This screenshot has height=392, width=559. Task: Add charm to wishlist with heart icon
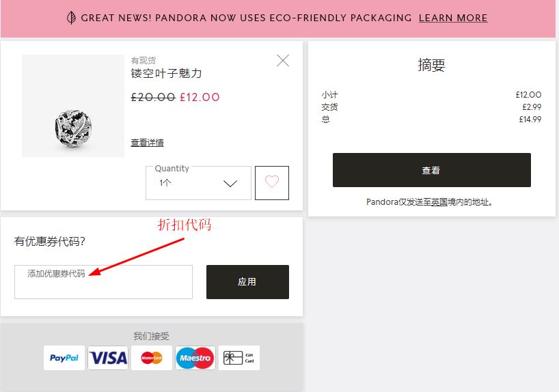pos(272,182)
